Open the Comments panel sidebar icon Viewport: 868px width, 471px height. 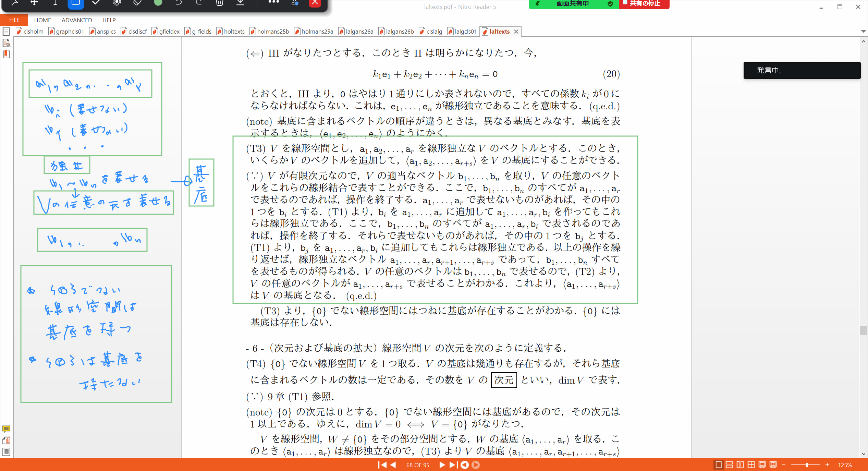point(6,429)
